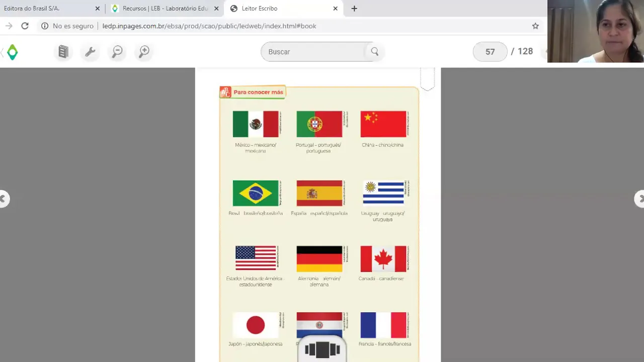Open a new browser tab
Image resolution: width=644 pixels, height=362 pixels.
[x=354, y=9]
